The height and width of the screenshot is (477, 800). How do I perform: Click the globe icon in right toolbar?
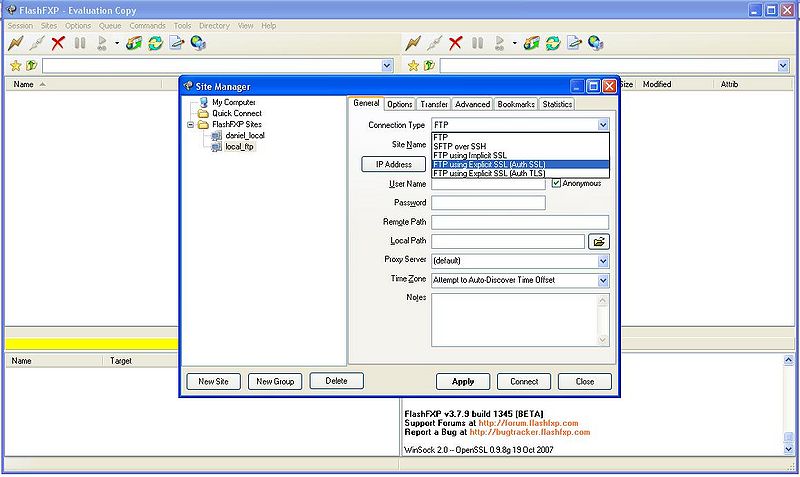tap(596, 43)
